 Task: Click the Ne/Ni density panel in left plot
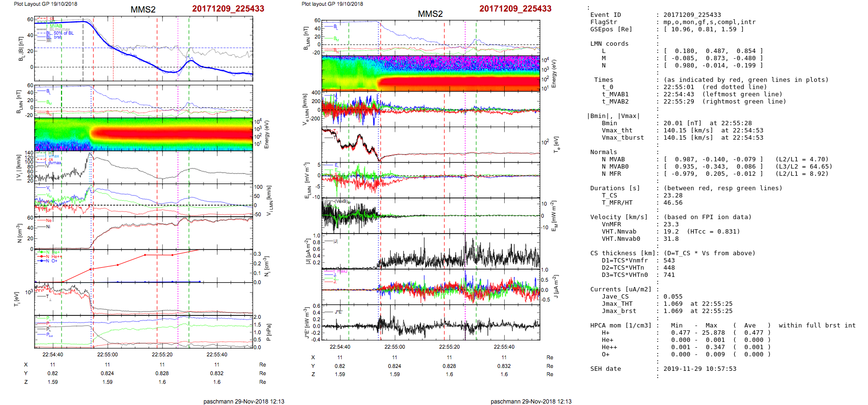pyautogui.click(x=143, y=233)
